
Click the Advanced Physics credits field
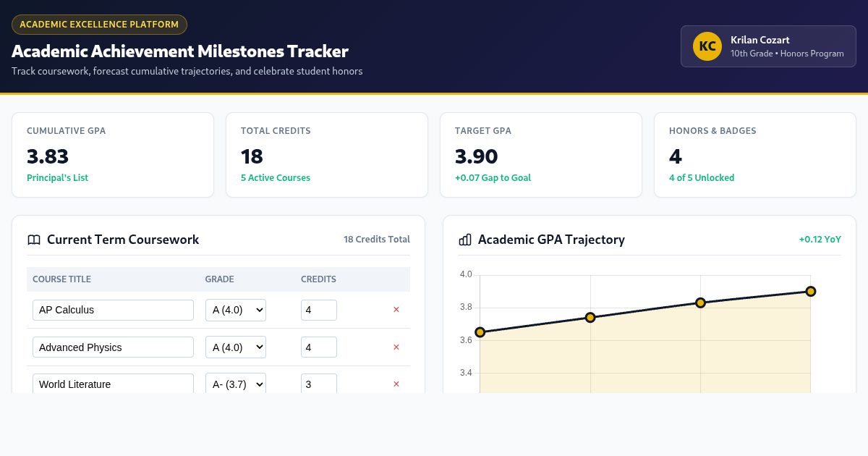tap(319, 347)
